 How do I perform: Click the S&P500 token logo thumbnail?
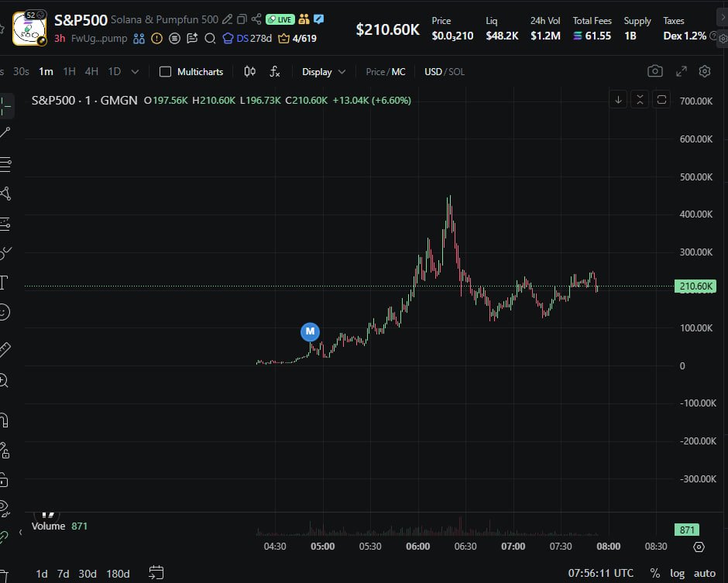(x=29, y=29)
